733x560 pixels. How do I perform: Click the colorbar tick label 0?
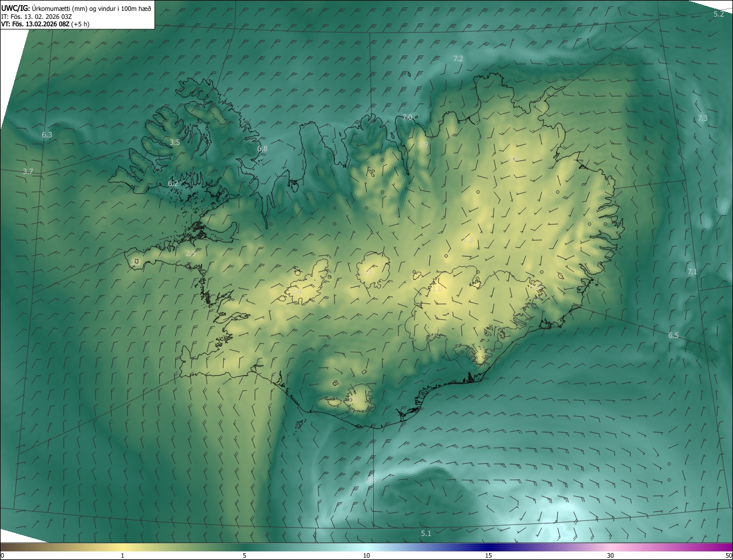tap(2, 555)
